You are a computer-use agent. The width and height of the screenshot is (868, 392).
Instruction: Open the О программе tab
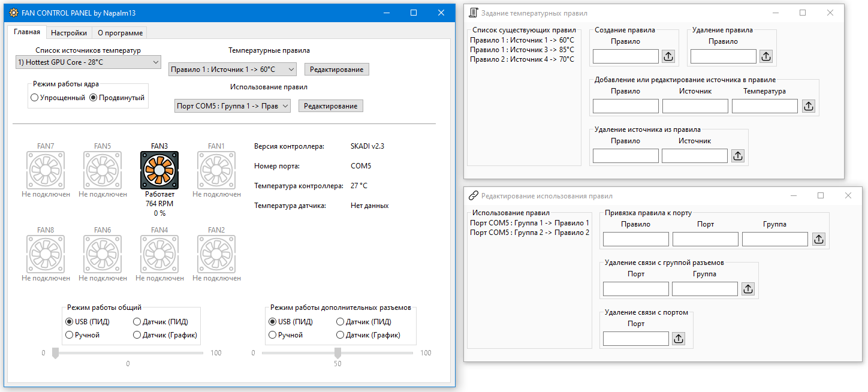pyautogui.click(x=119, y=33)
